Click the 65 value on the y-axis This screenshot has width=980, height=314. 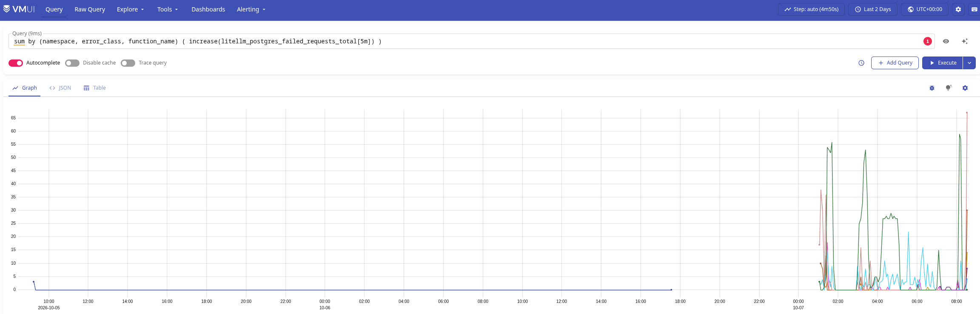pyautogui.click(x=14, y=118)
